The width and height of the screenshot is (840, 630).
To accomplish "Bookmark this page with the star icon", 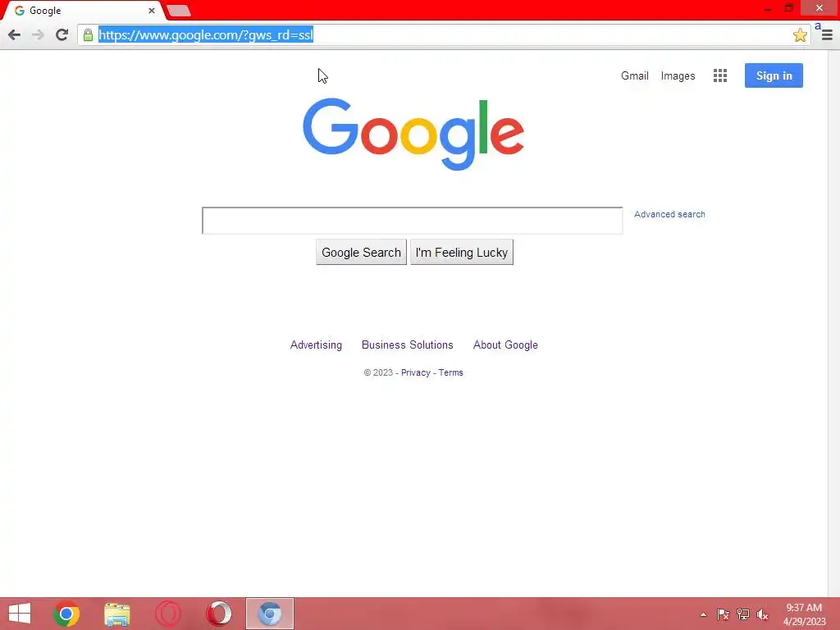I will click(x=800, y=34).
